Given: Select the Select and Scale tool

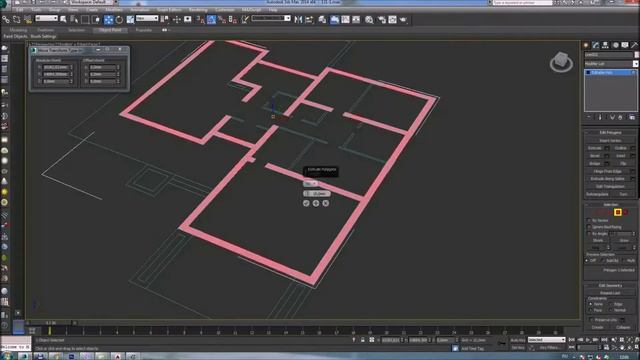Looking at the screenshot, I should point(130,19).
